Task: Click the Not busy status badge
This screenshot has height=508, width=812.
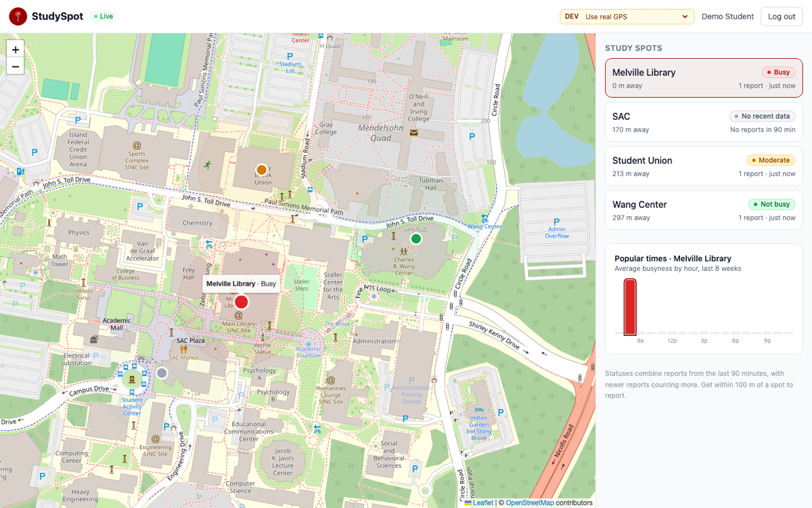Action: coord(771,204)
